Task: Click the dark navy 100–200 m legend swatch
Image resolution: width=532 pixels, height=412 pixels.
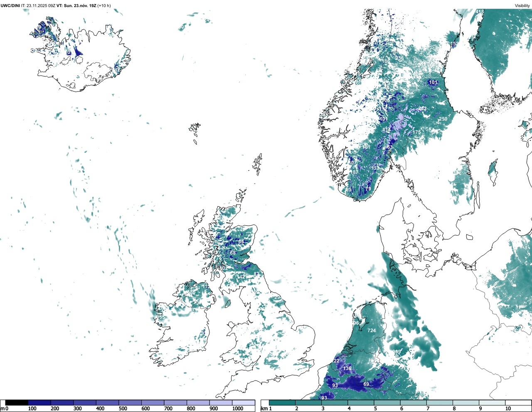Action: [x=39, y=403]
